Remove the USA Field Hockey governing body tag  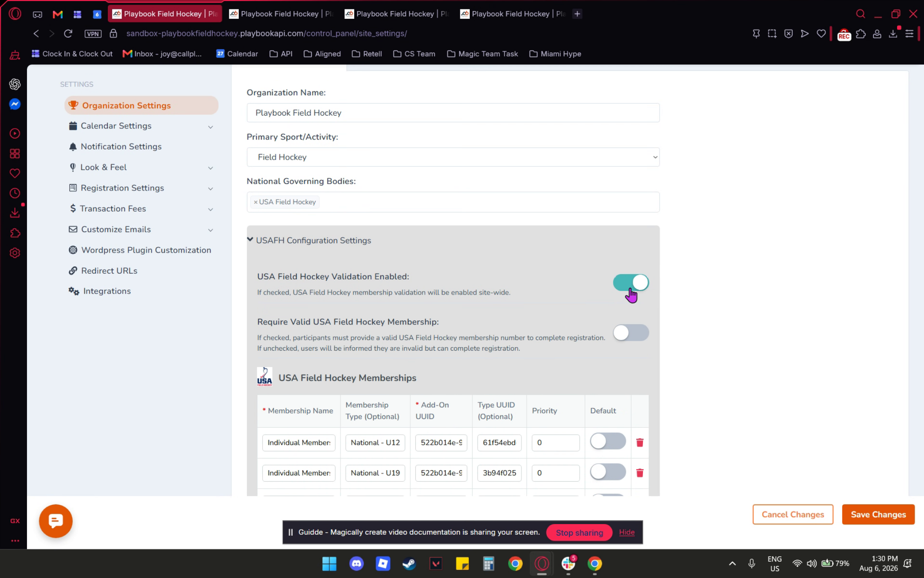pos(256,202)
